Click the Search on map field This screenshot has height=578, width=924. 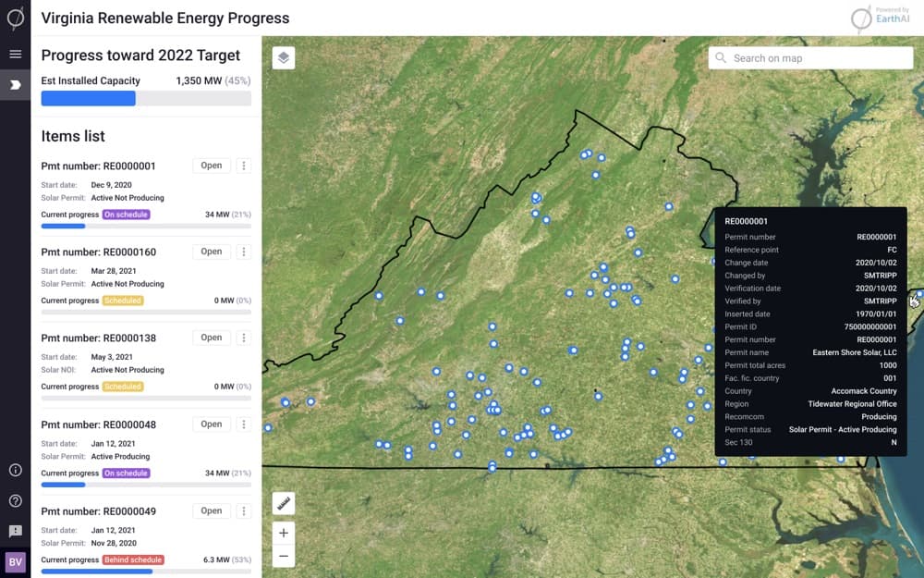click(811, 58)
